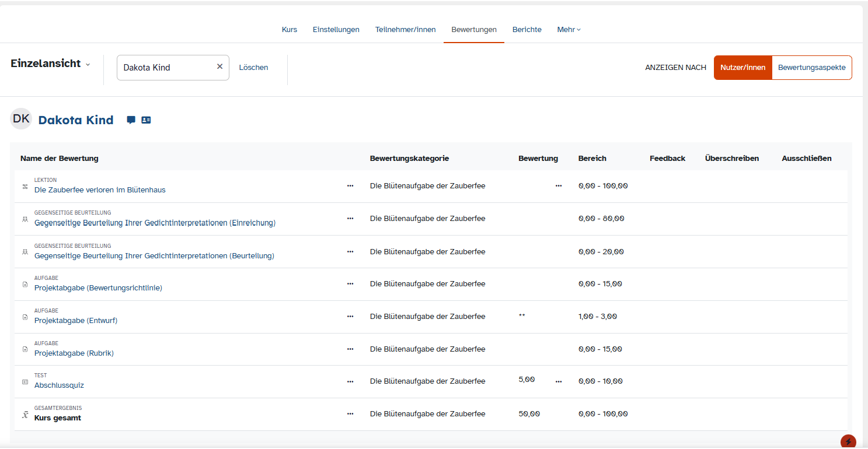This screenshot has height=449, width=868.
Task: Click assignment icon for Projektabgabe (Bewertungsrichtlinie)
Action: (x=25, y=285)
